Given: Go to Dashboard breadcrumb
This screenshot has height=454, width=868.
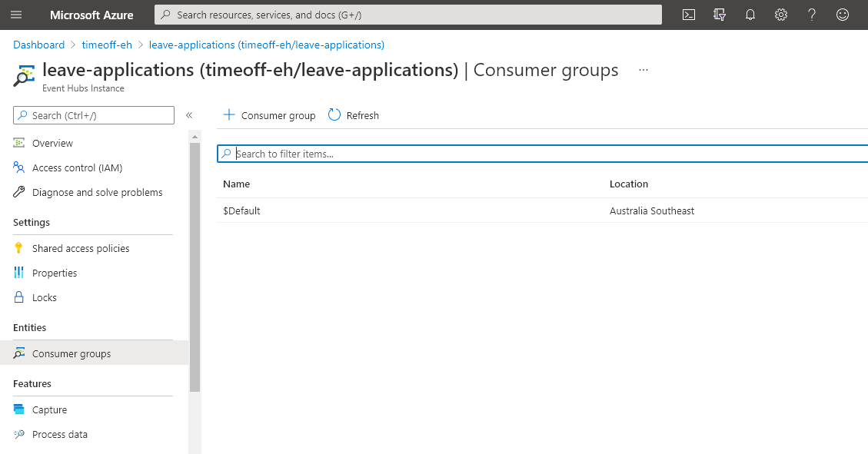Looking at the screenshot, I should click(38, 45).
